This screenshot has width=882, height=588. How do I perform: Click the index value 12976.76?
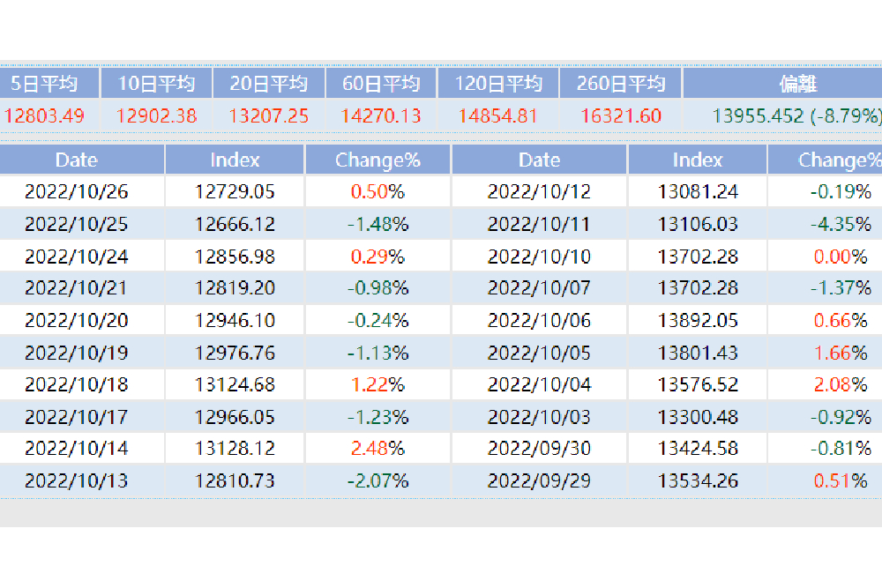(235, 353)
